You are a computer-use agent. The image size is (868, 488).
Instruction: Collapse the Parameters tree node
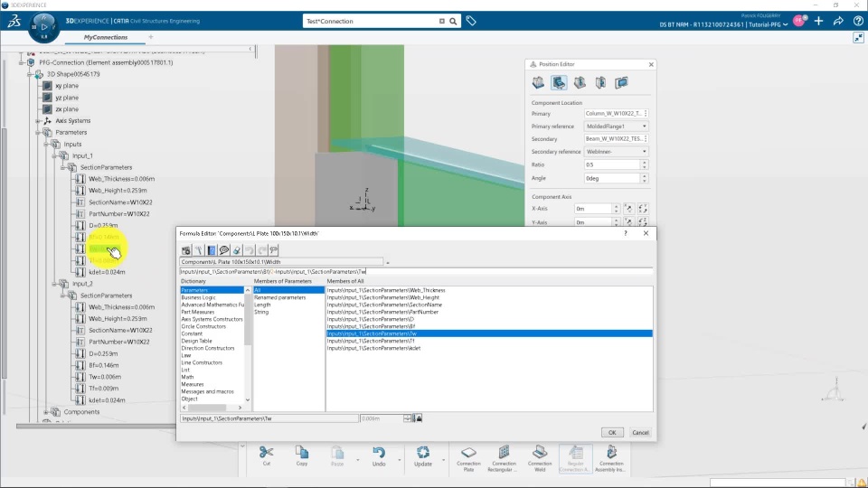point(38,133)
